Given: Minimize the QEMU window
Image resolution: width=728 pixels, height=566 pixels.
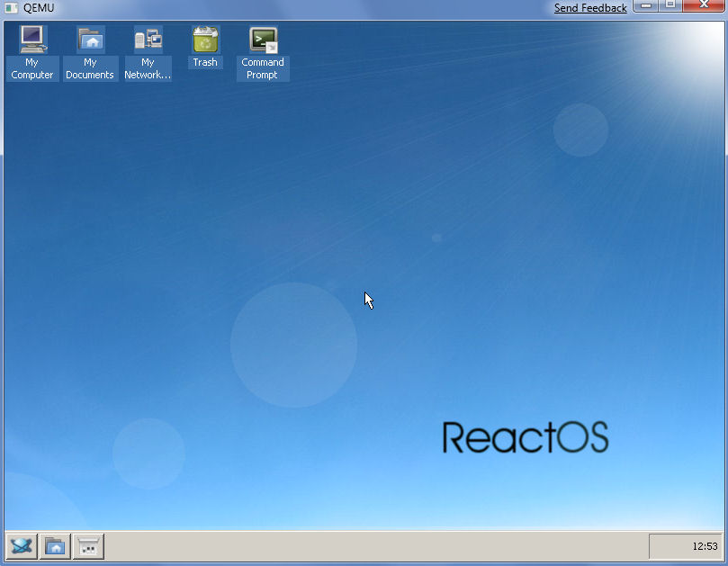Looking at the screenshot, I should coord(646,5).
